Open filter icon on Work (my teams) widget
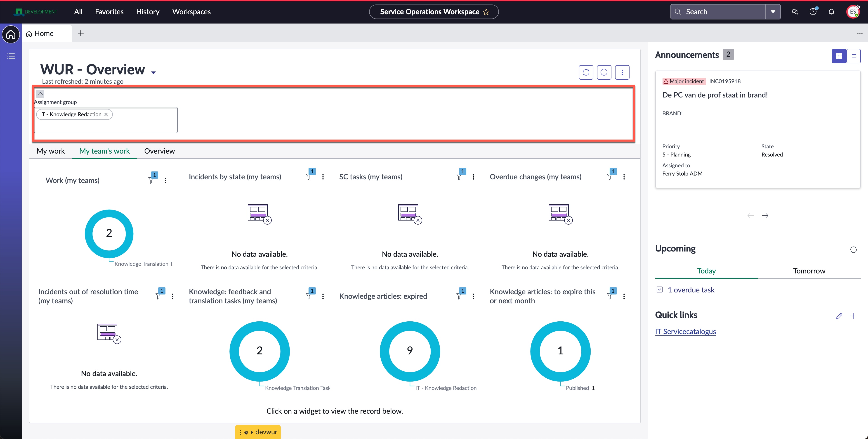Image resolution: width=868 pixels, height=439 pixels. (151, 180)
